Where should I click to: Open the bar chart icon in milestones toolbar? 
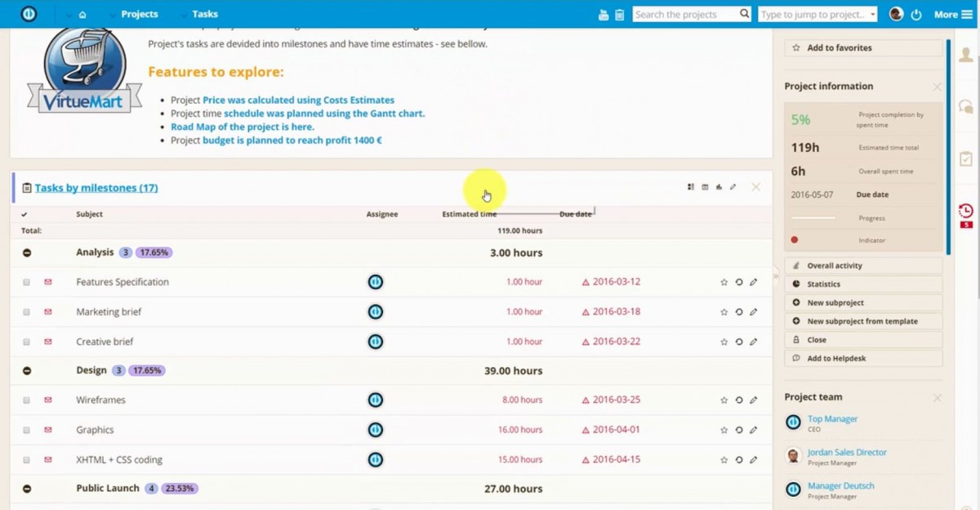tap(719, 187)
